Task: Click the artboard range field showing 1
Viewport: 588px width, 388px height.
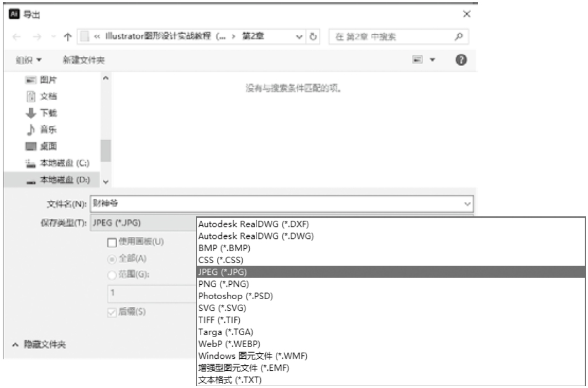Action: [x=153, y=293]
